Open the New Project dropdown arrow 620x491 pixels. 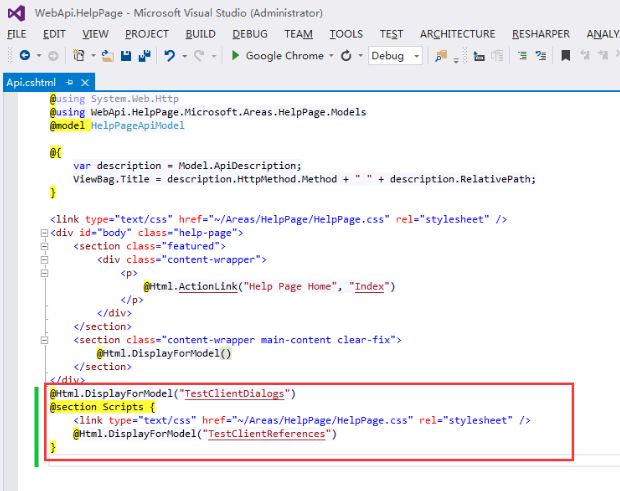pos(93,56)
